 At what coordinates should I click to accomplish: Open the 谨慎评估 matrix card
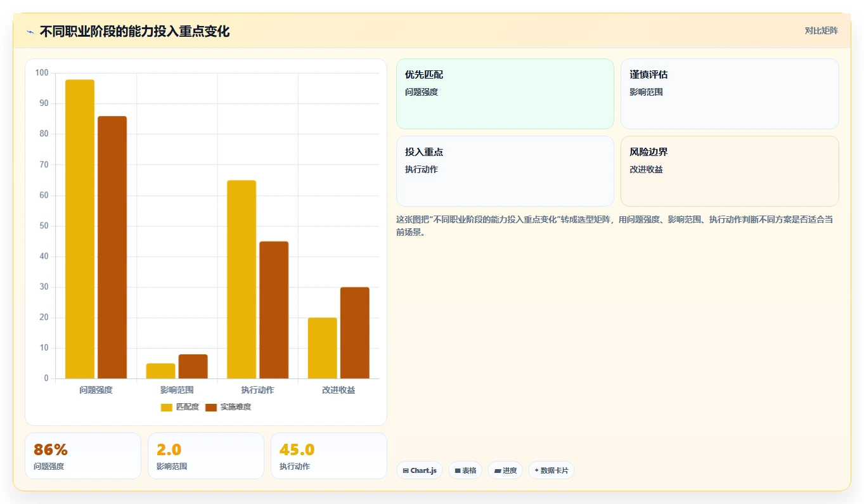pyautogui.click(x=730, y=94)
